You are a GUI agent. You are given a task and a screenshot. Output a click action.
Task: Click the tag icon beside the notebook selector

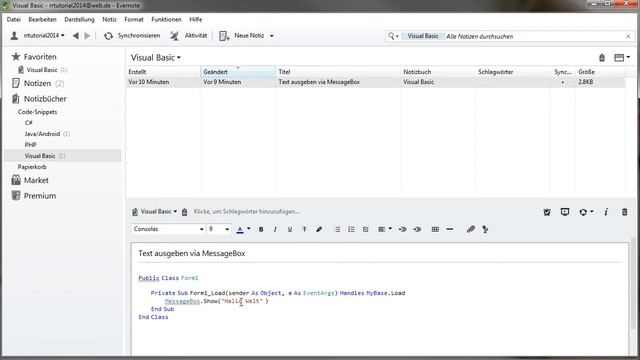pos(184,212)
